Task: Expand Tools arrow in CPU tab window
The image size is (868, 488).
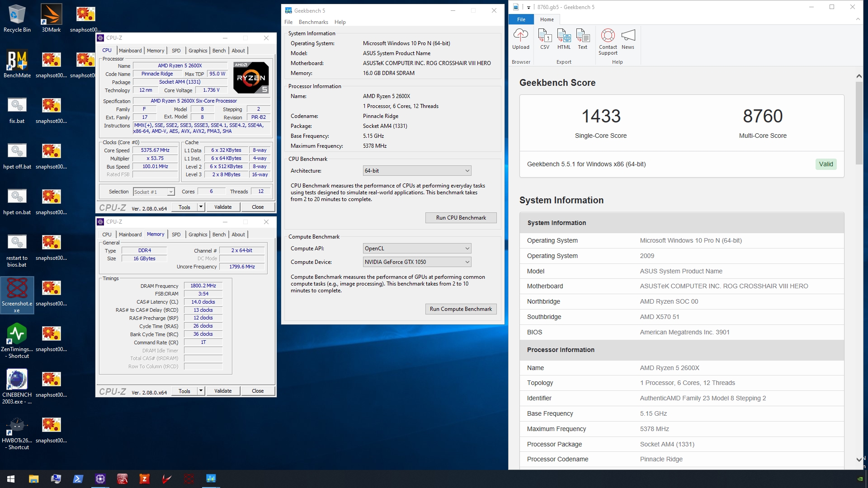Action: (201, 207)
